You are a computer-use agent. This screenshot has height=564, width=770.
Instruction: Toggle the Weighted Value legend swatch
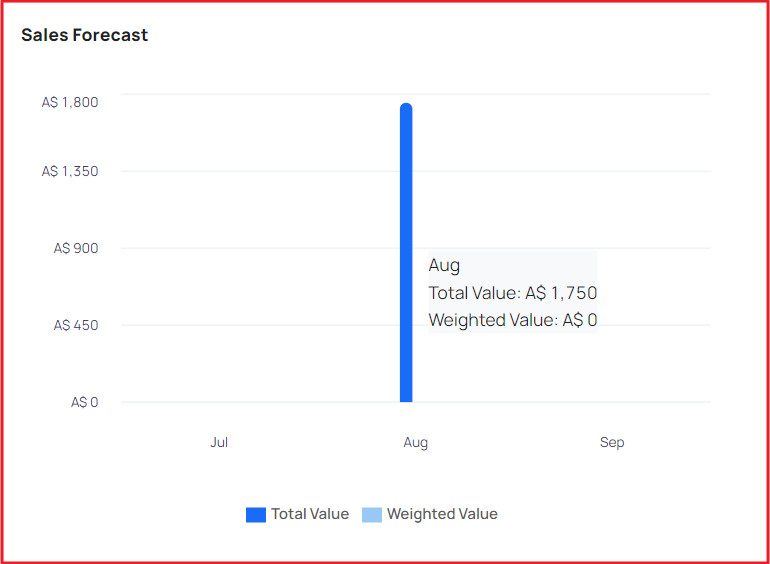(x=372, y=514)
